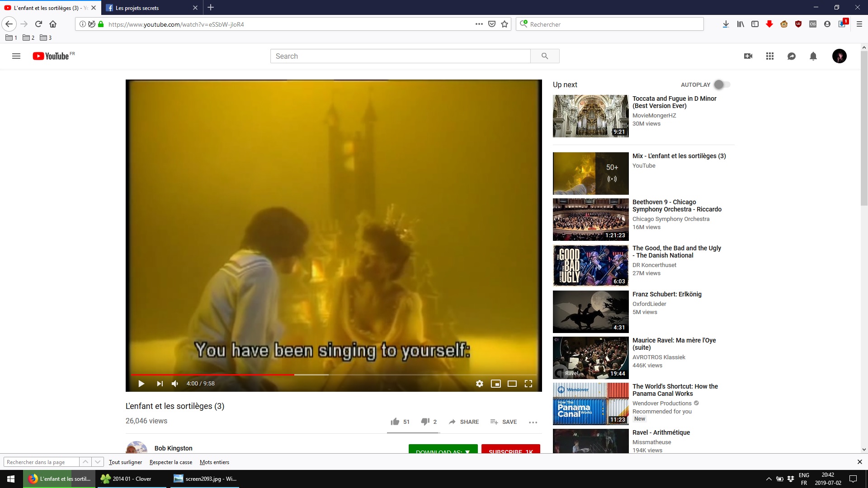
Task: Seek on the video progress bar
Action: pos(362,375)
